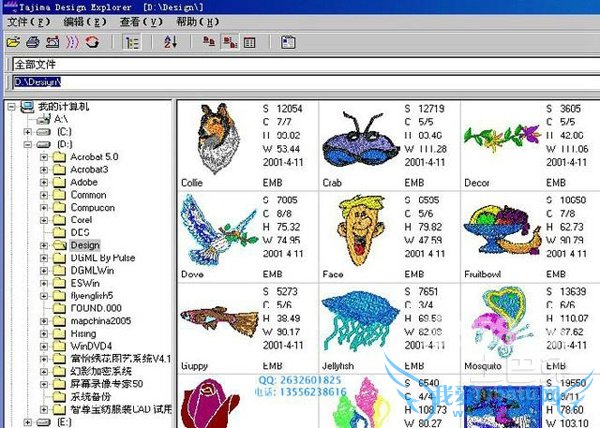Screen dimensions: 600x428
Task: Switch to small thumbnails view icon
Action: pos(209,41)
